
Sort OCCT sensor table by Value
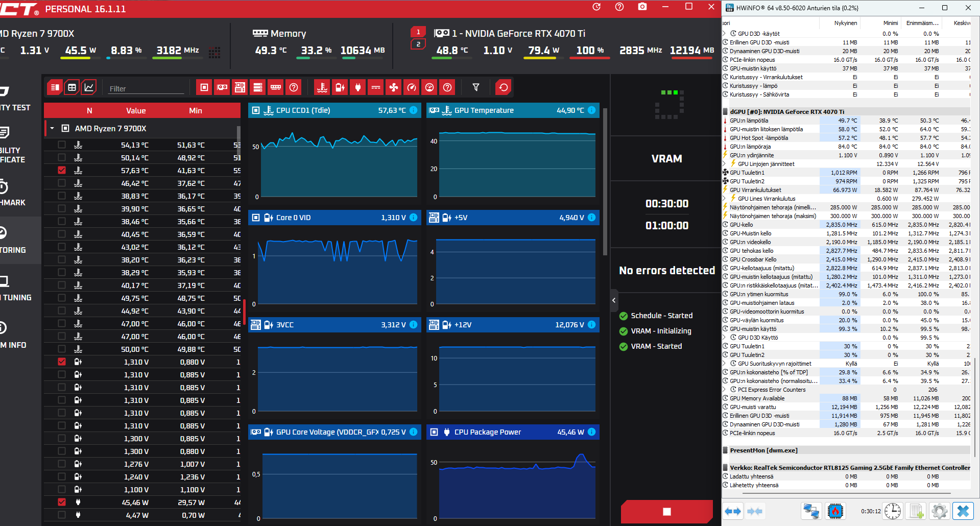coord(136,111)
